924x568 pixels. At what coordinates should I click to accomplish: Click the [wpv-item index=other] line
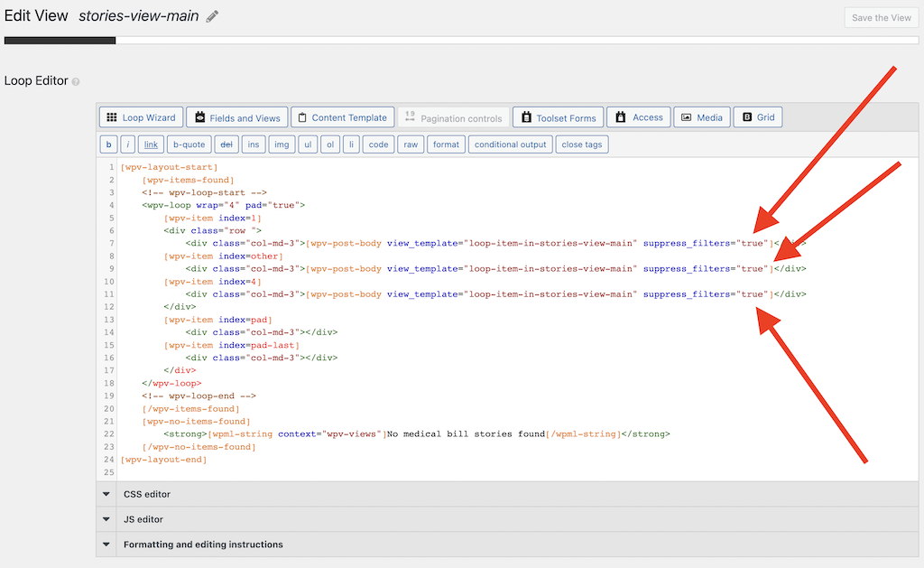(x=224, y=256)
